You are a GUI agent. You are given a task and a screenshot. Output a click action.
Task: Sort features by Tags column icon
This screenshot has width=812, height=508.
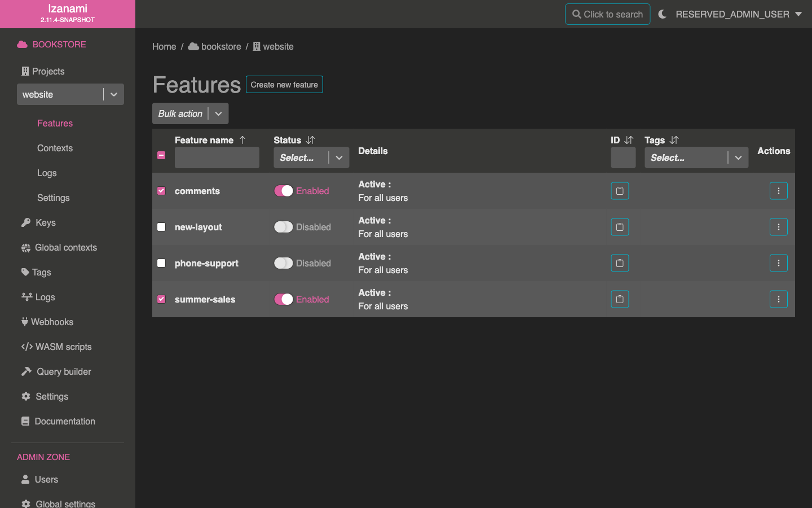674,140
